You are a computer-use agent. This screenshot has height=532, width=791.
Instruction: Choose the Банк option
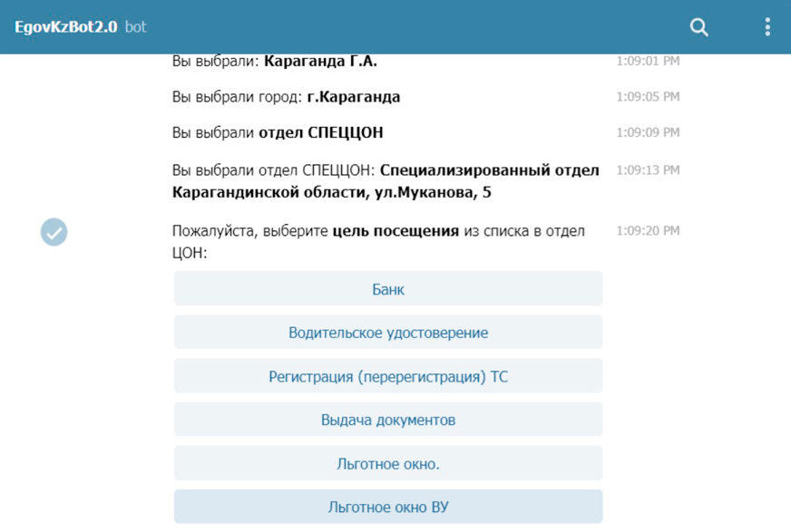coord(388,289)
